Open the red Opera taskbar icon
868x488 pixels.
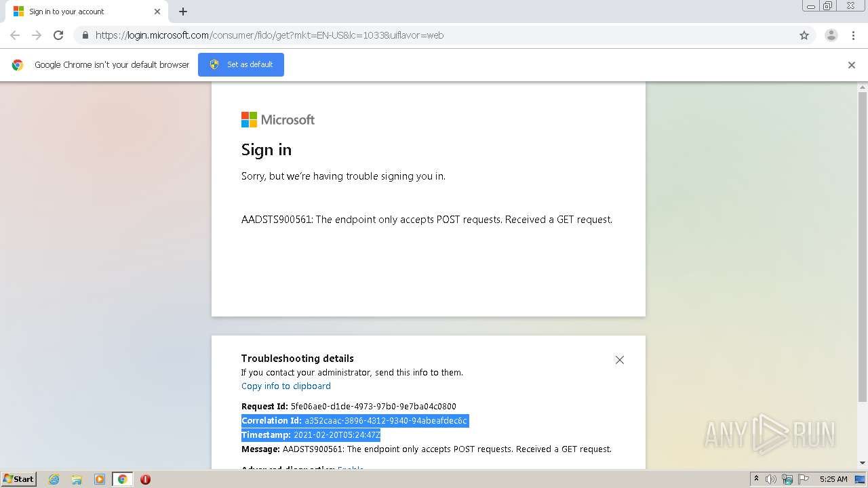[x=145, y=479]
